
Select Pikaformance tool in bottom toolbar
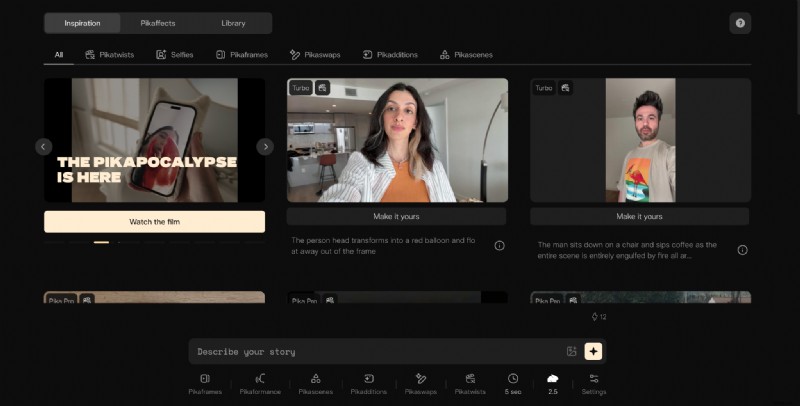(x=260, y=384)
